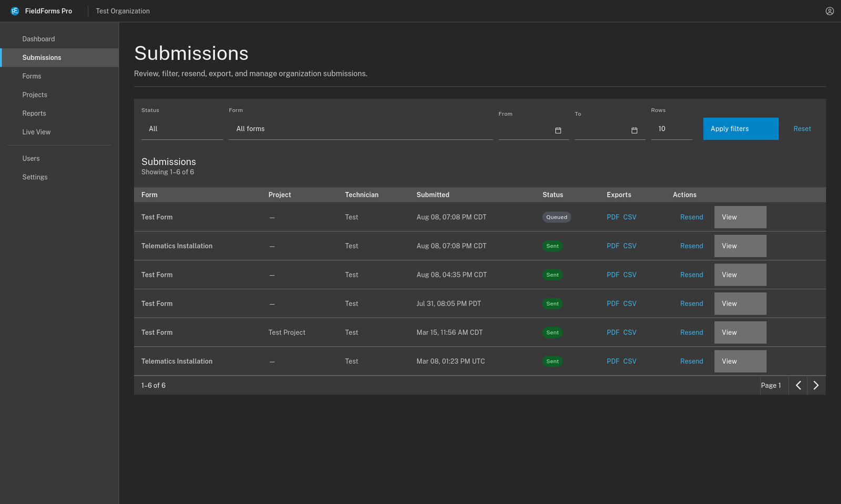
Task: Export PDF for Telematics Aug 08 row
Action: [613, 246]
